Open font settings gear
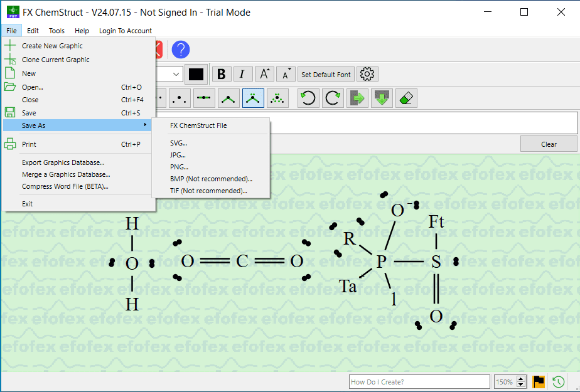Viewport: 580px width, 392px height. [x=367, y=74]
